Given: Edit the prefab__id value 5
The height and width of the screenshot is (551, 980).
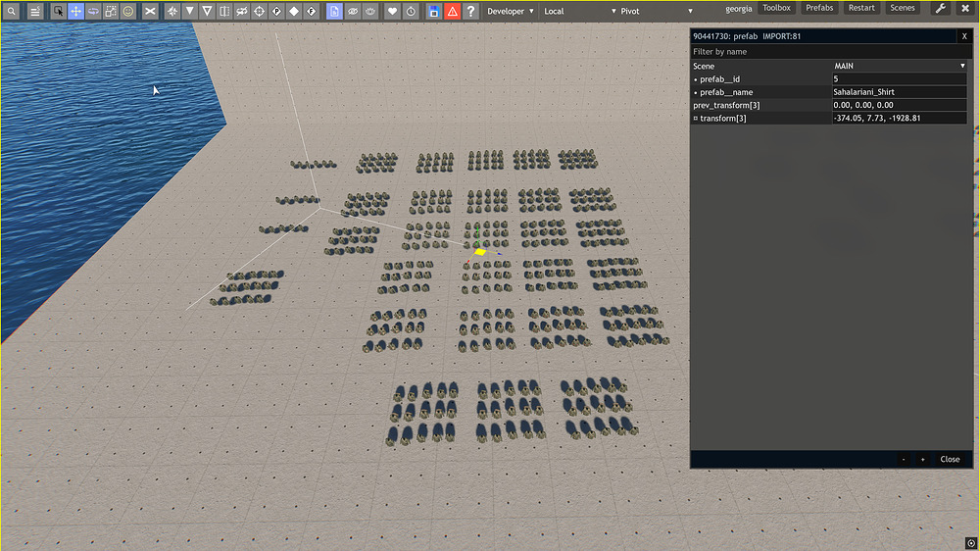Looking at the screenshot, I should [x=900, y=78].
